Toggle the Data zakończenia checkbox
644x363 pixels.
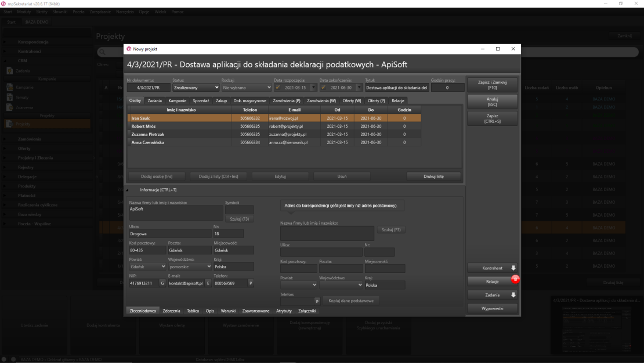pos(324,88)
